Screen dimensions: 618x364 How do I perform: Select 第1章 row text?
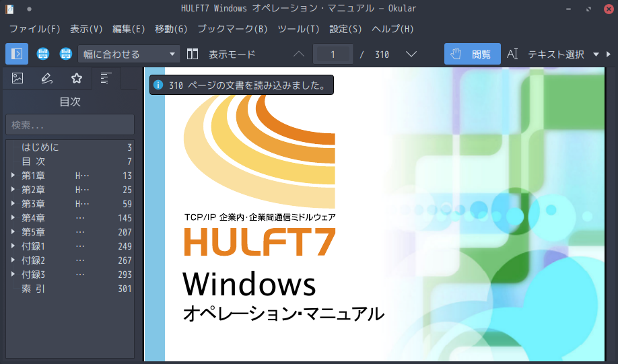coord(33,176)
